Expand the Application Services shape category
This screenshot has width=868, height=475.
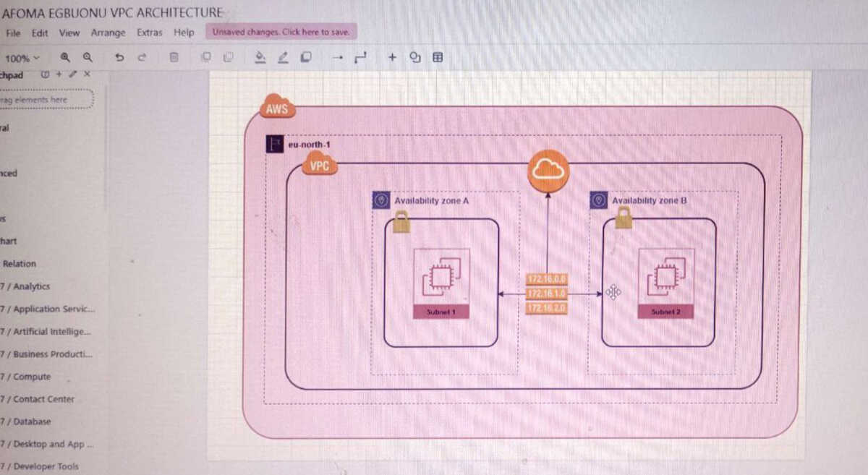coord(48,309)
